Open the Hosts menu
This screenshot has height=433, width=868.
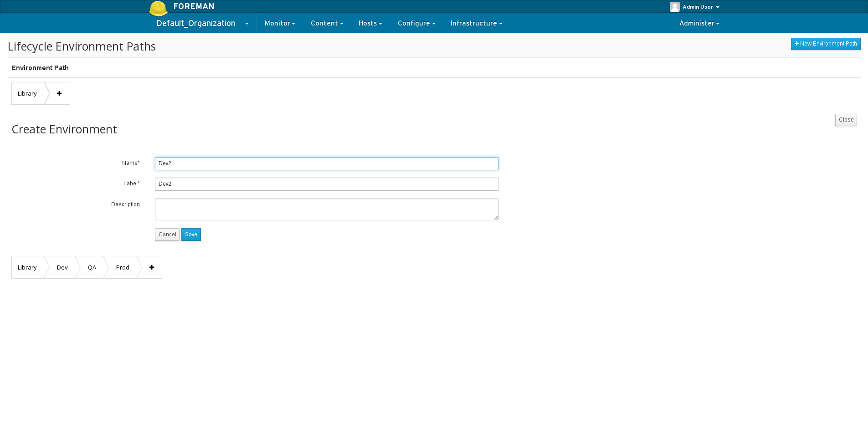(x=370, y=23)
